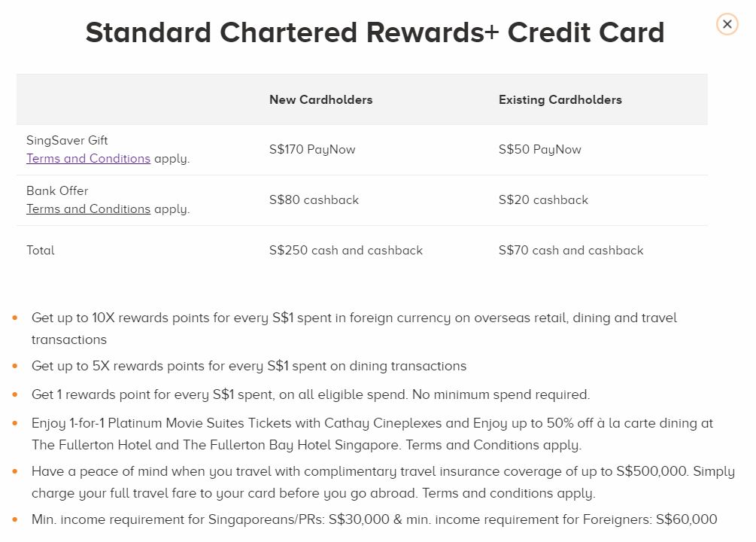Select the S$50 PayNow cell
This screenshot has width=756, height=542.
[x=539, y=150]
